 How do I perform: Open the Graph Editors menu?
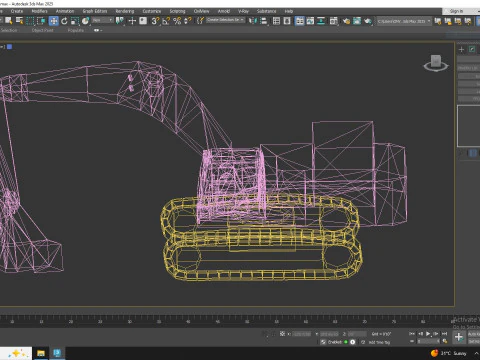pos(95,11)
